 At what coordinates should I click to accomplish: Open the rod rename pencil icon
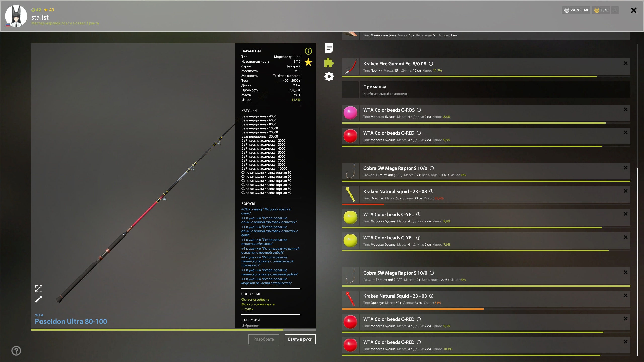point(39,299)
